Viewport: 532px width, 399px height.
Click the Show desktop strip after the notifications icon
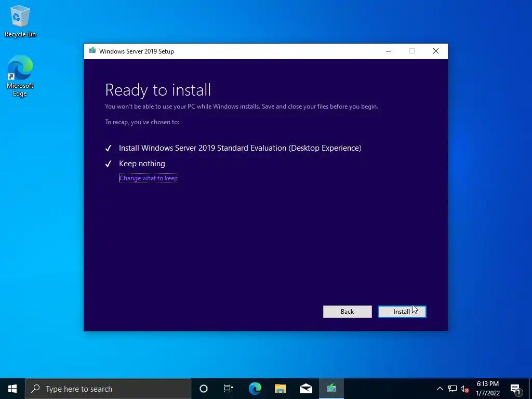(x=530, y=389)
